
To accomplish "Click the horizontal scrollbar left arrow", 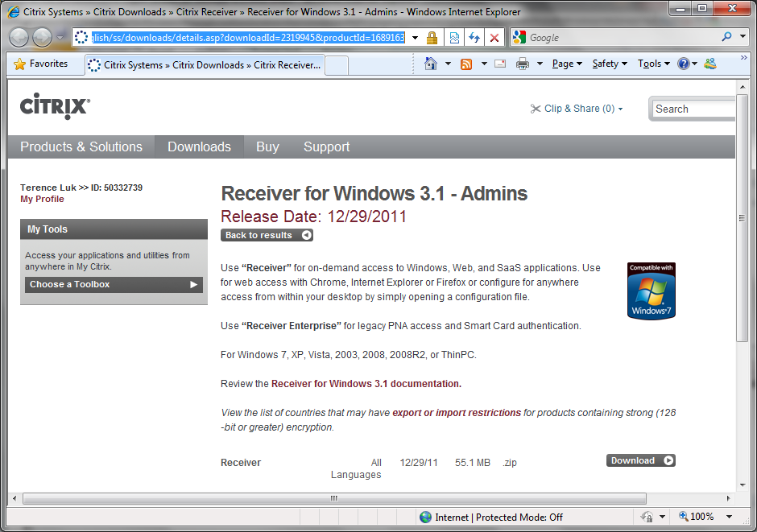I will pos(14,498).
